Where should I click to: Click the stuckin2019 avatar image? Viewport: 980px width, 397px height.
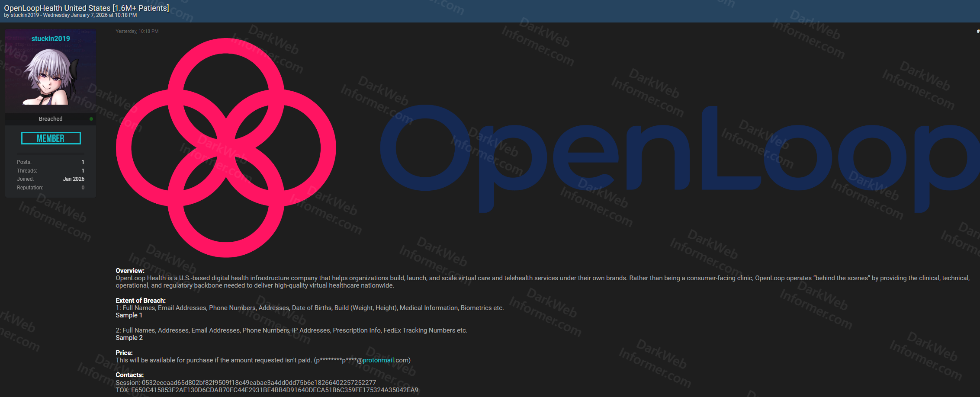click(x=50, y=76)
